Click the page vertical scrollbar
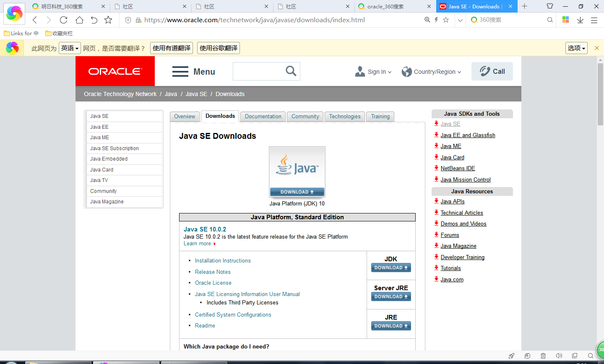This screenshot has height=364, width=604. [x=600, y=94]
